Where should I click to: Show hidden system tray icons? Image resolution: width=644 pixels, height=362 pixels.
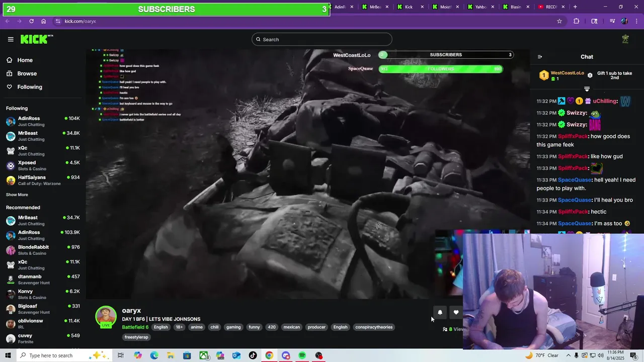[x=568, y=355]
